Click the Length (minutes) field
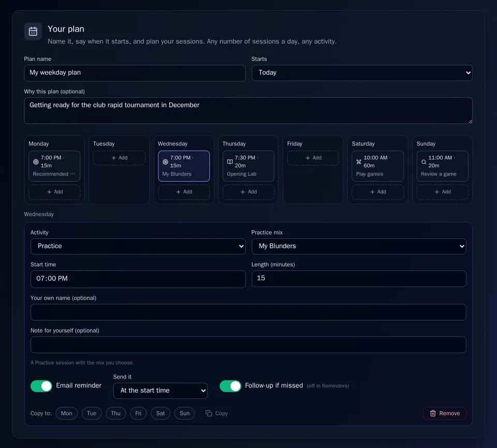Viewport: 497px width, 448px height. (x=359, y=278)
